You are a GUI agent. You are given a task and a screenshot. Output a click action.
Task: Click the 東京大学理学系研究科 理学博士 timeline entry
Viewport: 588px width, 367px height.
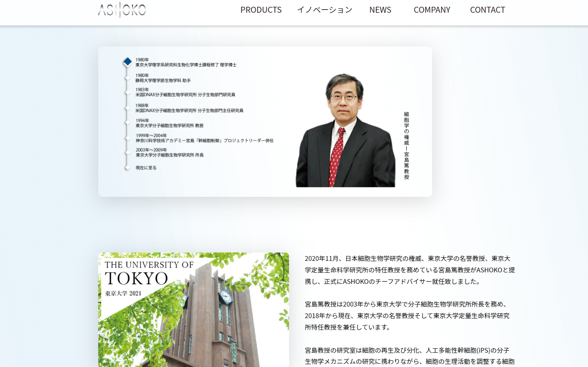[x=186, y=62]
